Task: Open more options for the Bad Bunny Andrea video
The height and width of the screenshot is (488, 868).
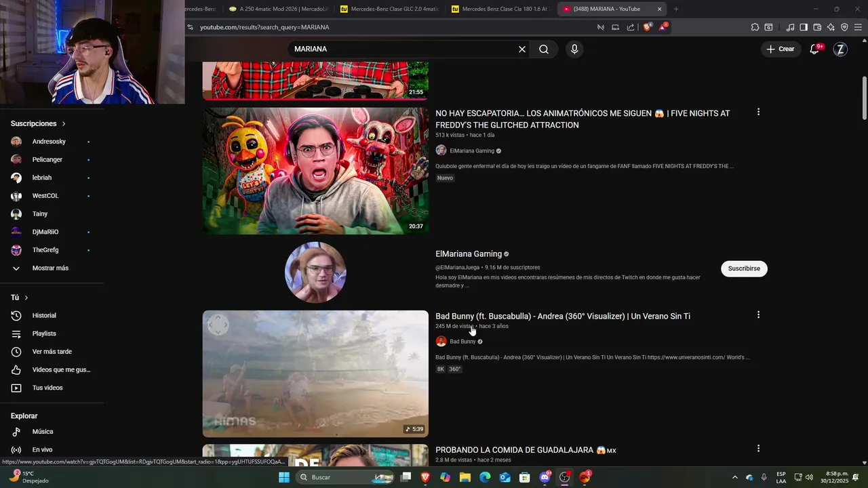Action: pyautogui.click(x=758, y=314)
